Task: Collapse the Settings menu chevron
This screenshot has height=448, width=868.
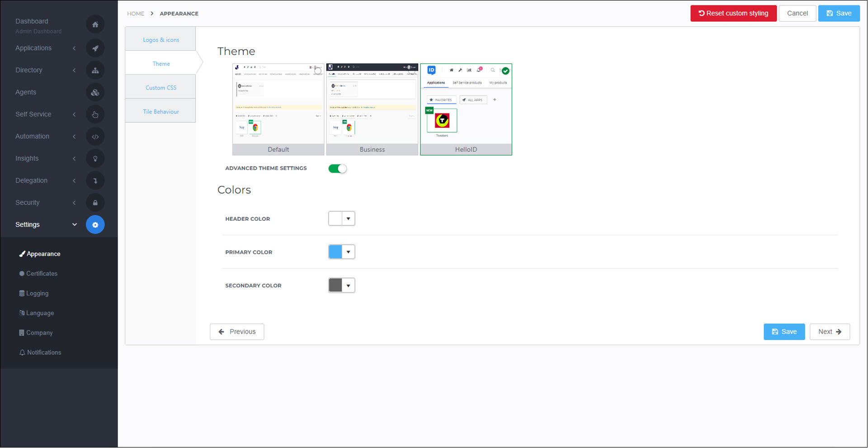Action: (75, 225)
